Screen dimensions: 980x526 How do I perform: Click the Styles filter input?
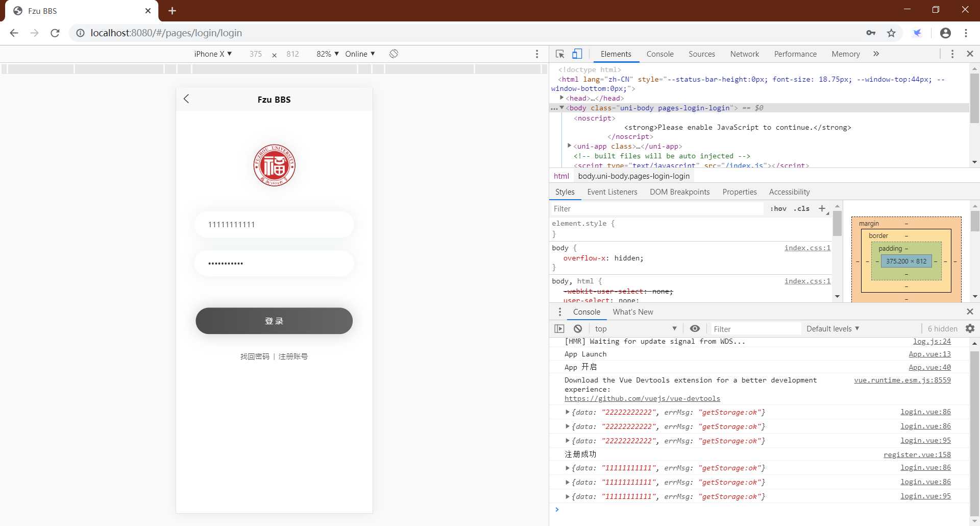click(656, 208)
